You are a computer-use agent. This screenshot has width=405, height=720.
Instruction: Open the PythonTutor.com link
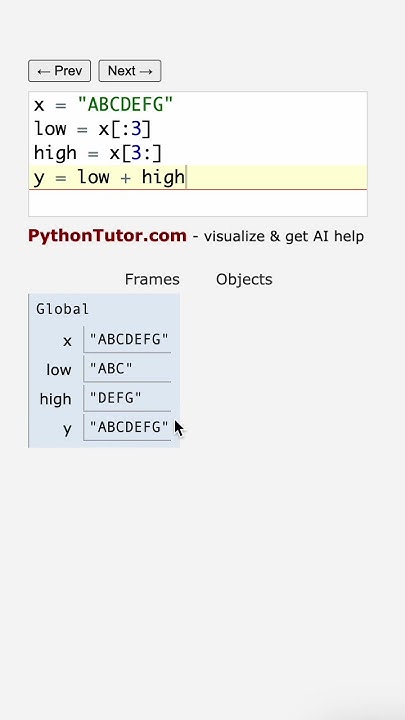click(107, 236)
